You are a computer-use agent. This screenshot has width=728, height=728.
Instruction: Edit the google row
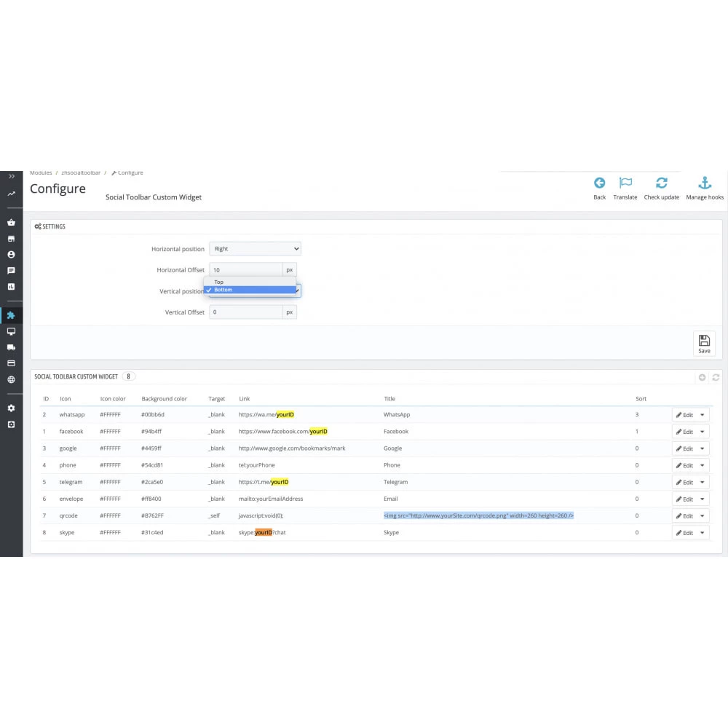[684, 448]
